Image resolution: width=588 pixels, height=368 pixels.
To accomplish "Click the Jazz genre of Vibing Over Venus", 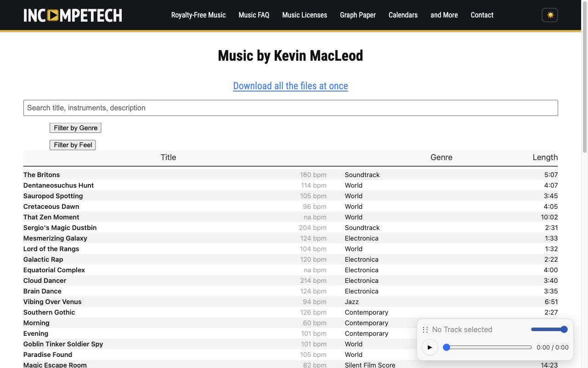I will (x=352, y=302).
